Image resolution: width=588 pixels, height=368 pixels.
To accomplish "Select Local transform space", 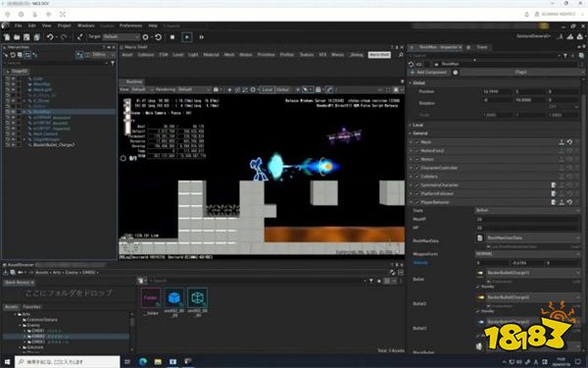I will (x=267, y=89).
